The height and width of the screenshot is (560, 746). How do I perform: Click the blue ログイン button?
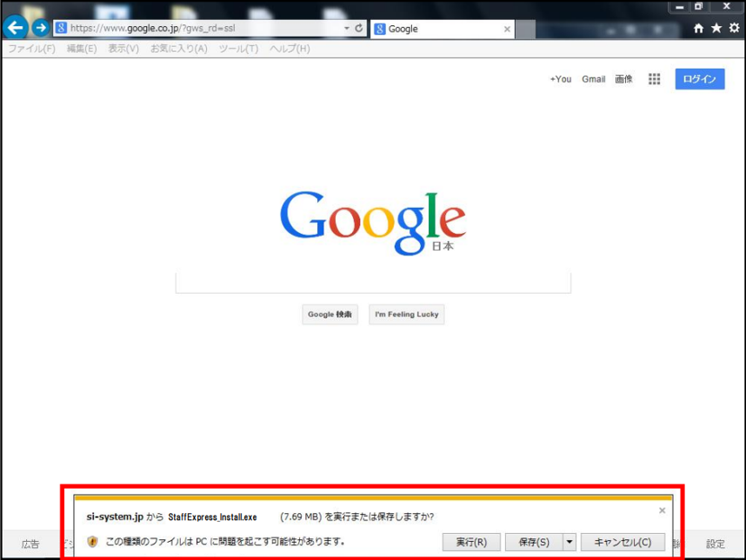(700, 79)
